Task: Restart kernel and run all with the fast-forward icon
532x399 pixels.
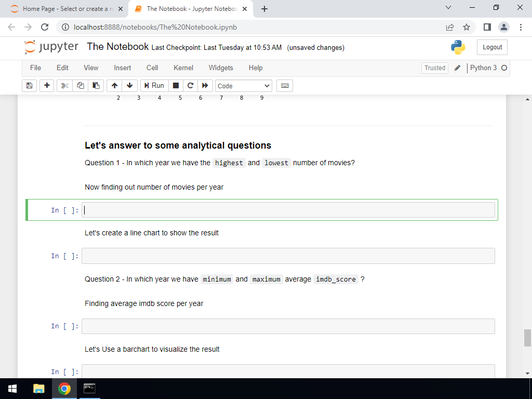Action: point(205,86)
